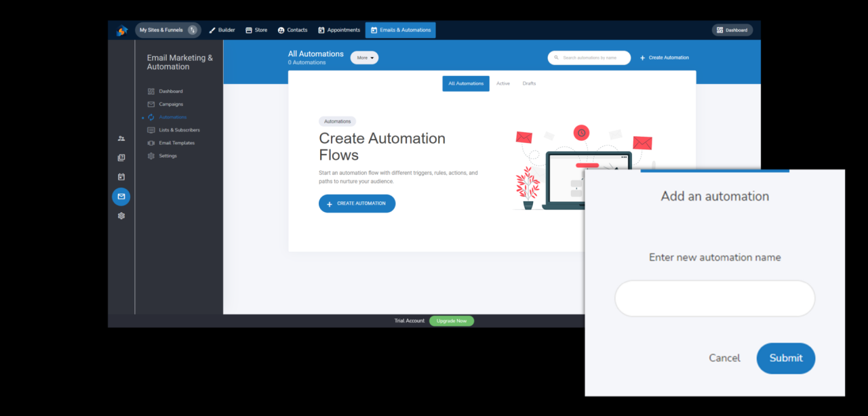This screenshot has width=868, height=416.
Task: Select the blue email icon in left sidebar
Action: [121, 196]
